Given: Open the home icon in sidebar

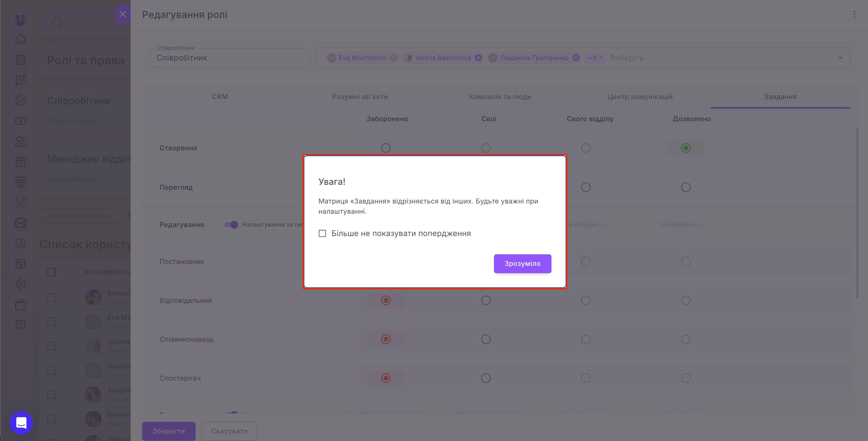Looking at the screenshot, I should click(x=21, y=39).
